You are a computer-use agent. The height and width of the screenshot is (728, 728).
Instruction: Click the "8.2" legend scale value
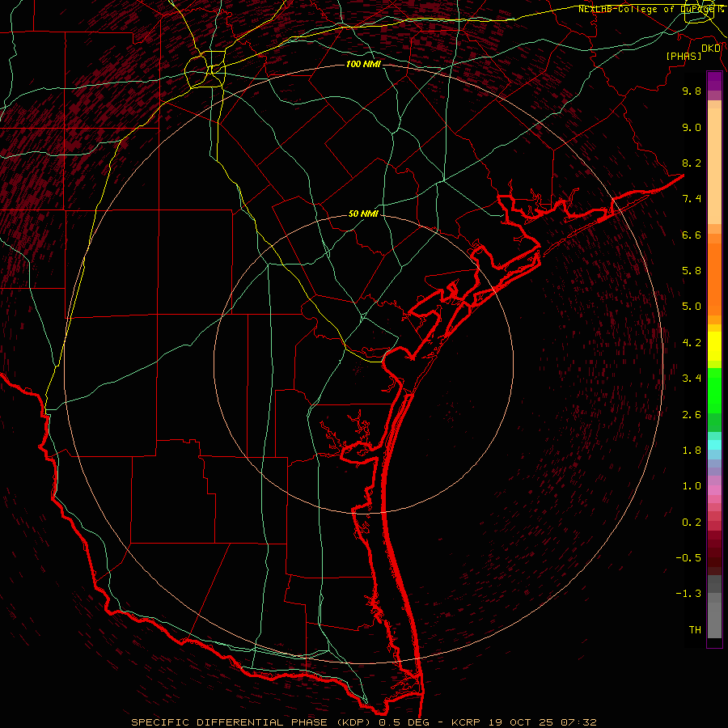692,163
